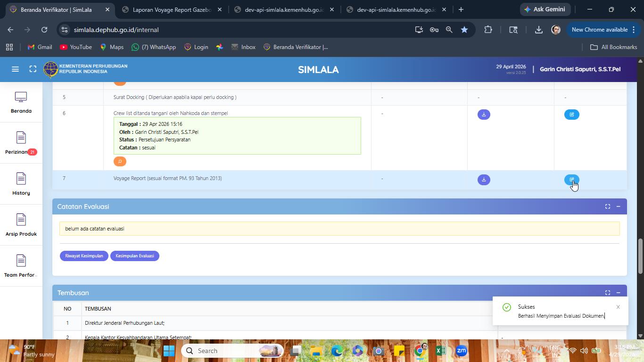
Task: Dismiss the Sukses notification
Action: [618, 307]
